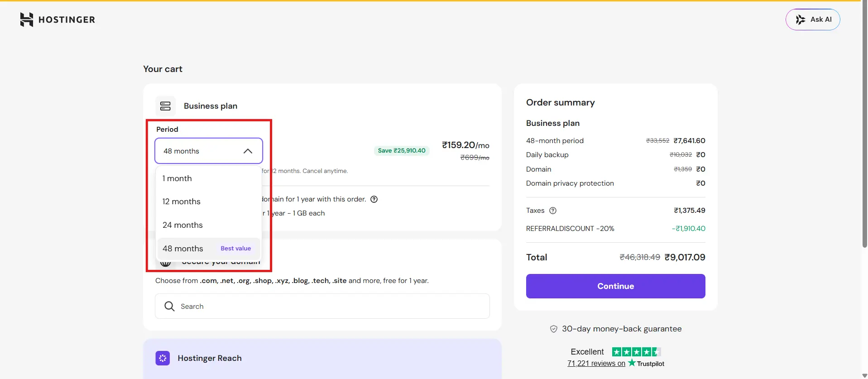The width and height of the screenshot is (868, 379).
Task: Click the Taxes amount ₹1,375.49
Action: pos(689,211)
